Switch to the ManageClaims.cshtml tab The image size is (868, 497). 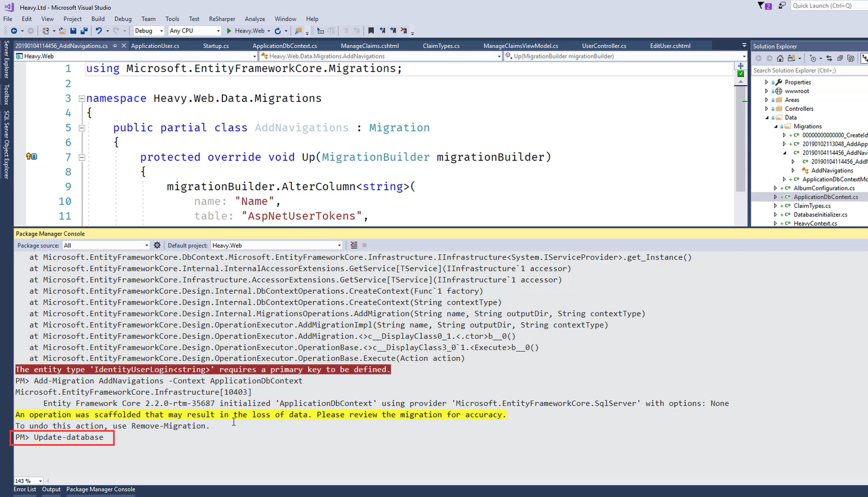point(370,46)
